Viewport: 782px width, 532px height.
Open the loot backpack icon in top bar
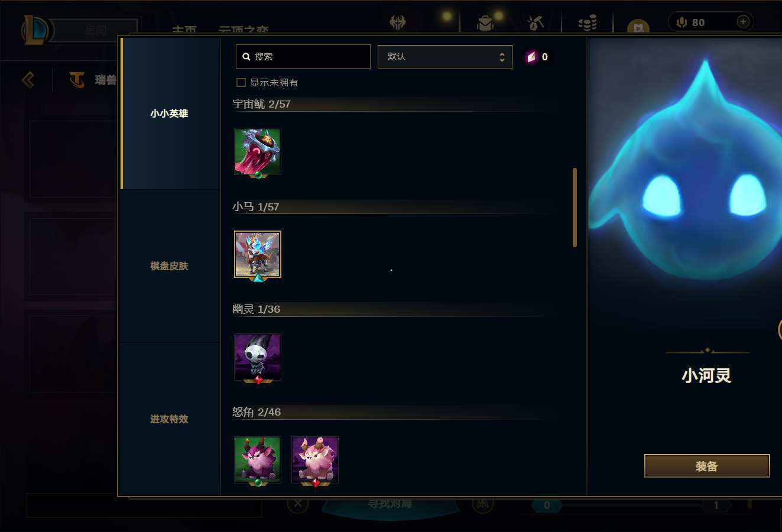485,22
